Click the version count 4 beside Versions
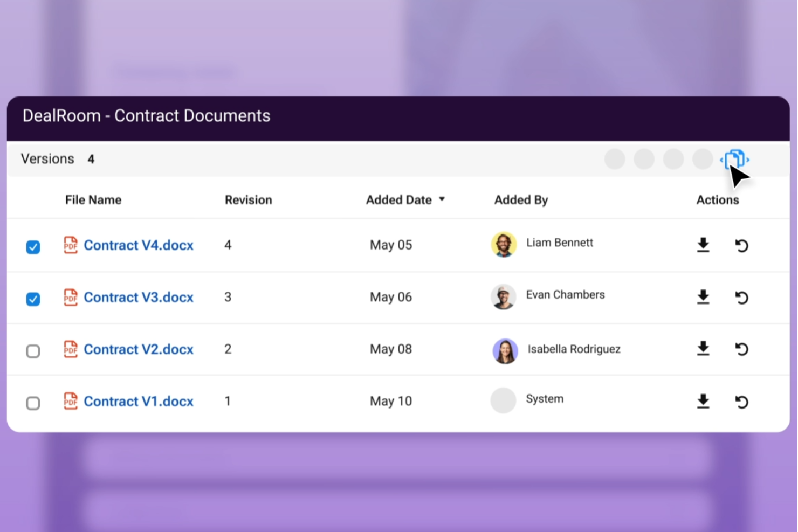The height and width of the screenshot is (532, 798). 91,159
